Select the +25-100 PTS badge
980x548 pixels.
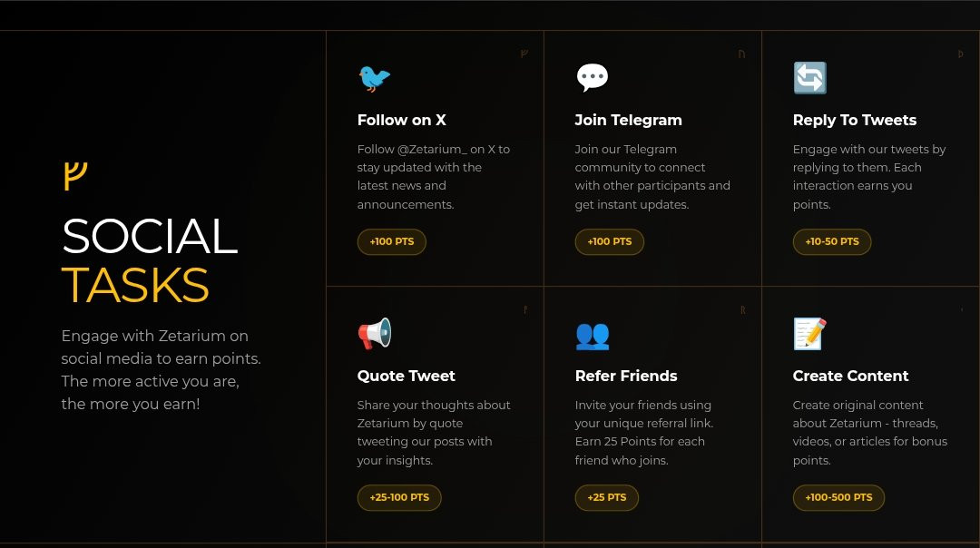(399, 498)
